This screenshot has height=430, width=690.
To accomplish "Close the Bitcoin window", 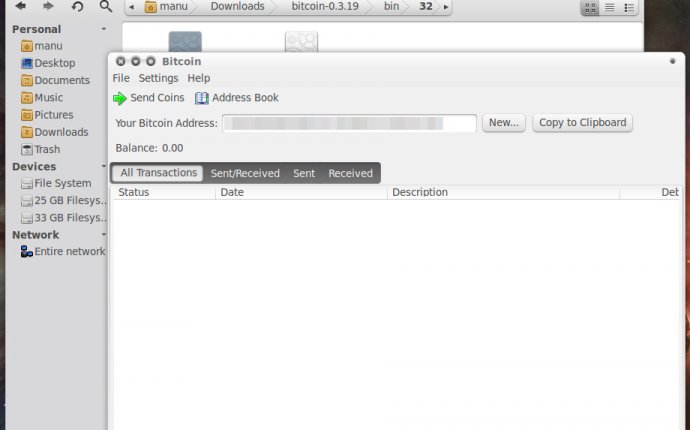I will tap(121, 61).
